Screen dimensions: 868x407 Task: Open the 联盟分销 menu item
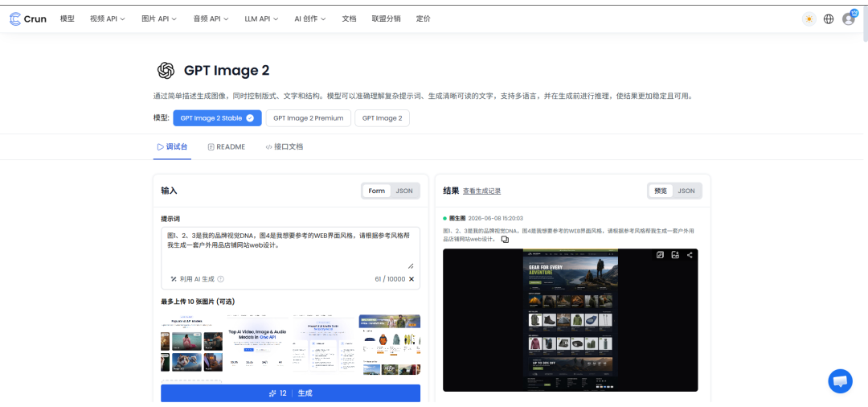[387, 18]
